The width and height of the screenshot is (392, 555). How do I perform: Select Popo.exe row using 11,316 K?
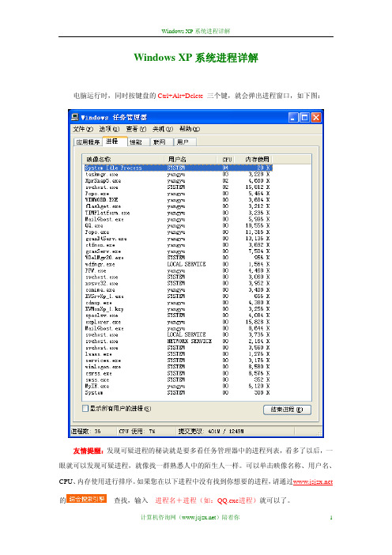178,232
